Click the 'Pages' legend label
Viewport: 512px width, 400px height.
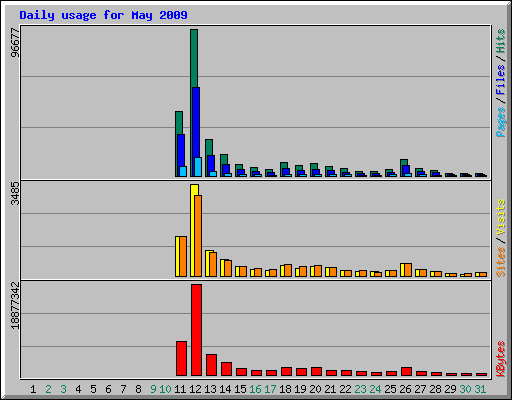coord(501,122)
